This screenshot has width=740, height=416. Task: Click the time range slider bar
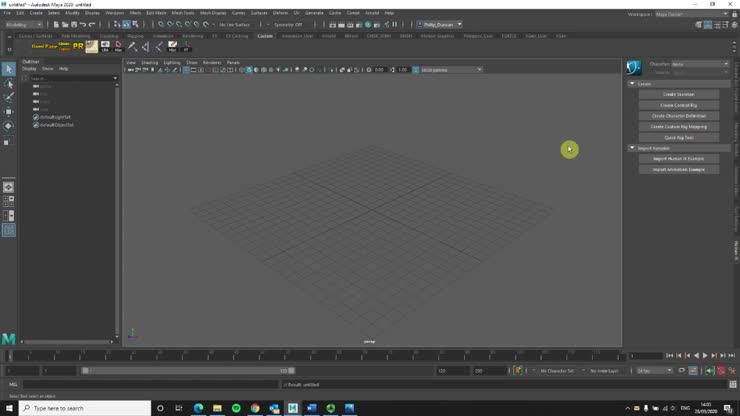[x=186, y=370]
